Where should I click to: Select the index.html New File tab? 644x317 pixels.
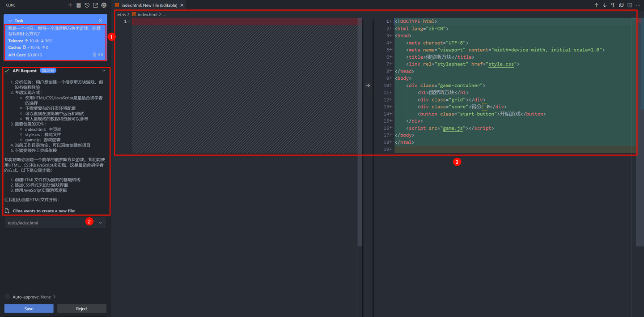click(x=149, y=5)
